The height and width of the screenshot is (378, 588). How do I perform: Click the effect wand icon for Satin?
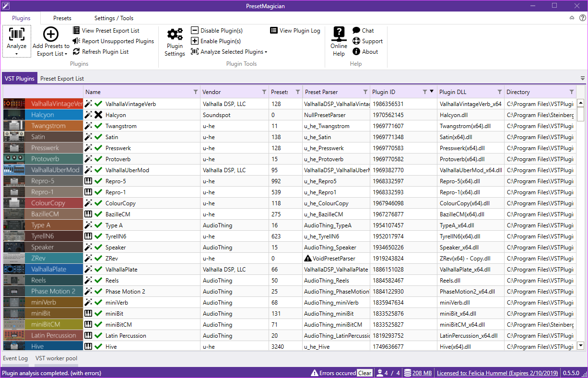pos(88,137)
